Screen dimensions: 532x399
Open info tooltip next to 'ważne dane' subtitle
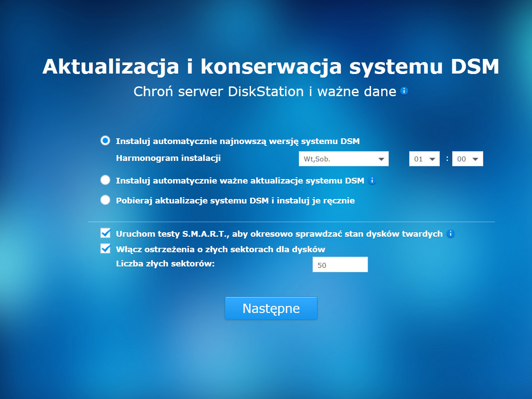coord(404,91)
